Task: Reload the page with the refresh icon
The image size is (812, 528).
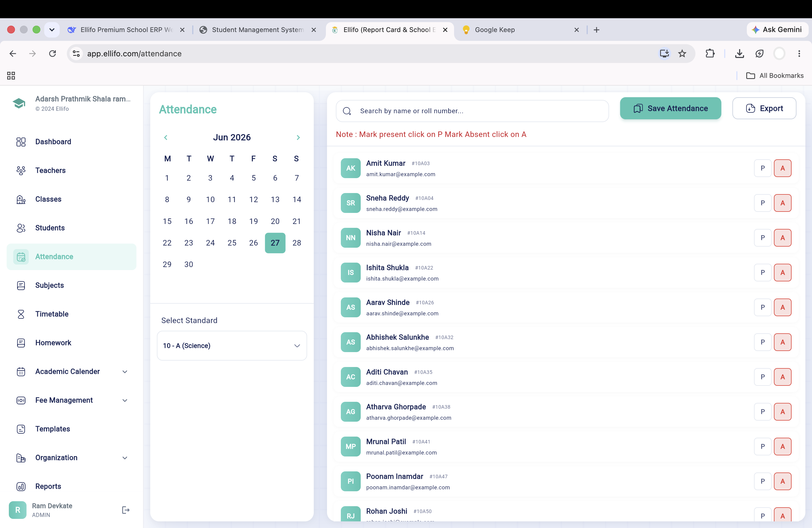Action: (52, 54)
